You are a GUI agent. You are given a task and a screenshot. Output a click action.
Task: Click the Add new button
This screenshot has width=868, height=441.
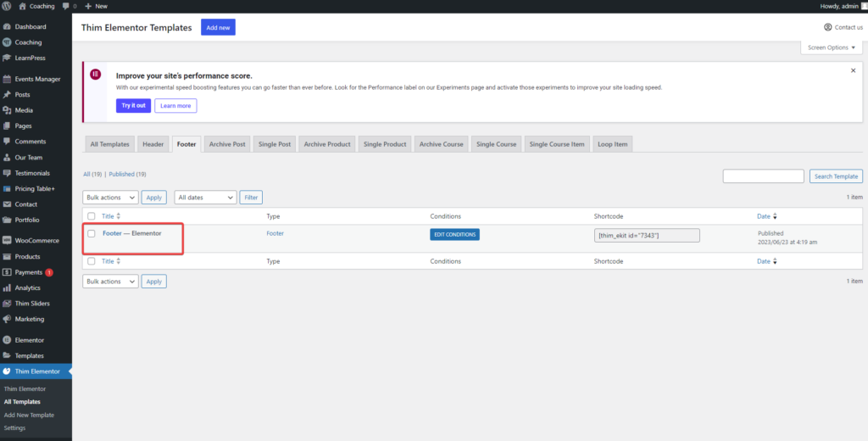[x=218, y=27]
